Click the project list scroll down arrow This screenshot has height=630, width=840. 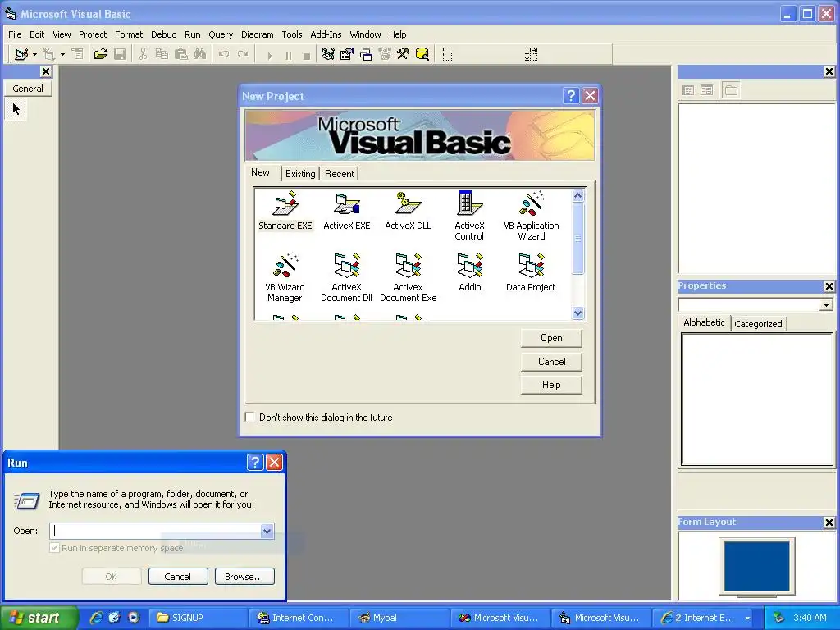coord(577,313)
